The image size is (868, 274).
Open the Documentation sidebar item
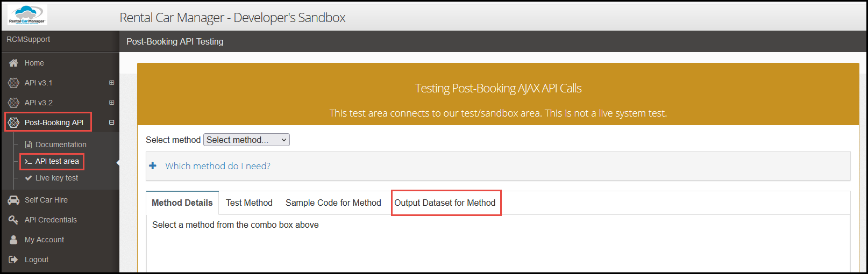[60, 145]
